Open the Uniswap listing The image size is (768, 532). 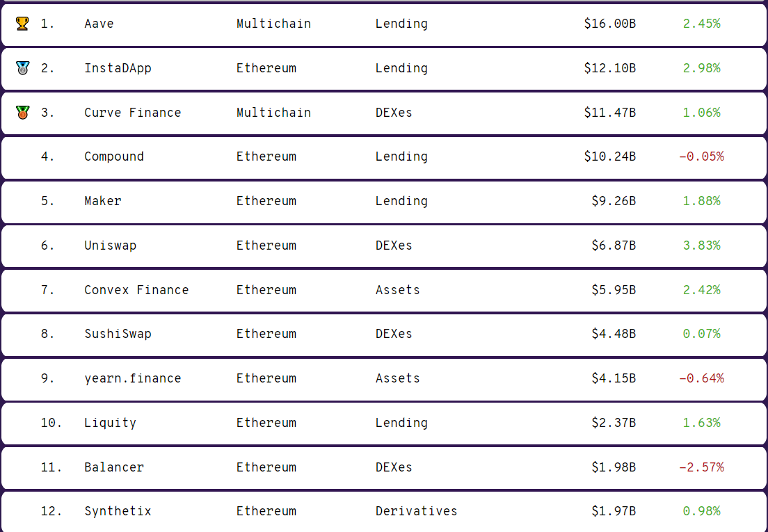click(384, 246)
